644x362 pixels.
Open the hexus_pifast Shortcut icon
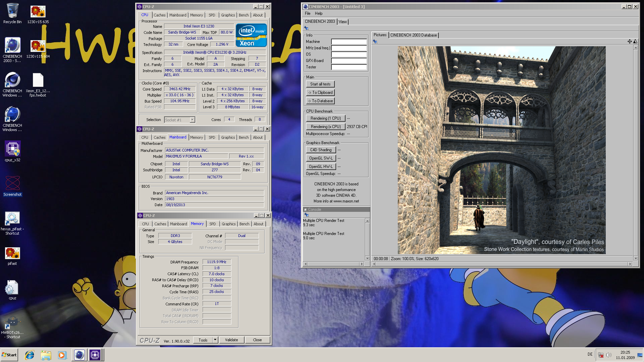pos(12,223)
